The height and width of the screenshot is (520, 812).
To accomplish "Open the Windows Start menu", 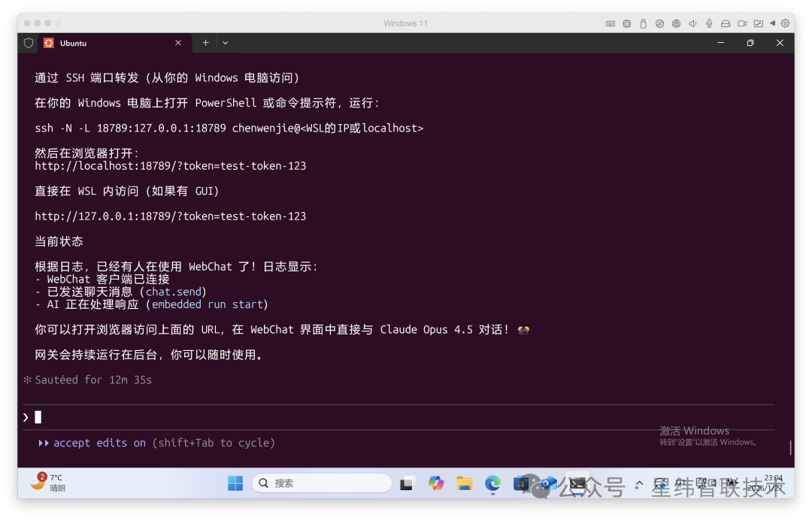I will coord(235,483).
